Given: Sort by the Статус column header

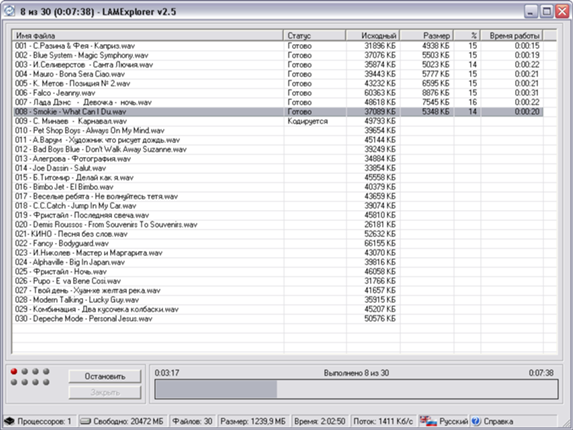Looking at the screenshot, I should click(x=314, y=35).
